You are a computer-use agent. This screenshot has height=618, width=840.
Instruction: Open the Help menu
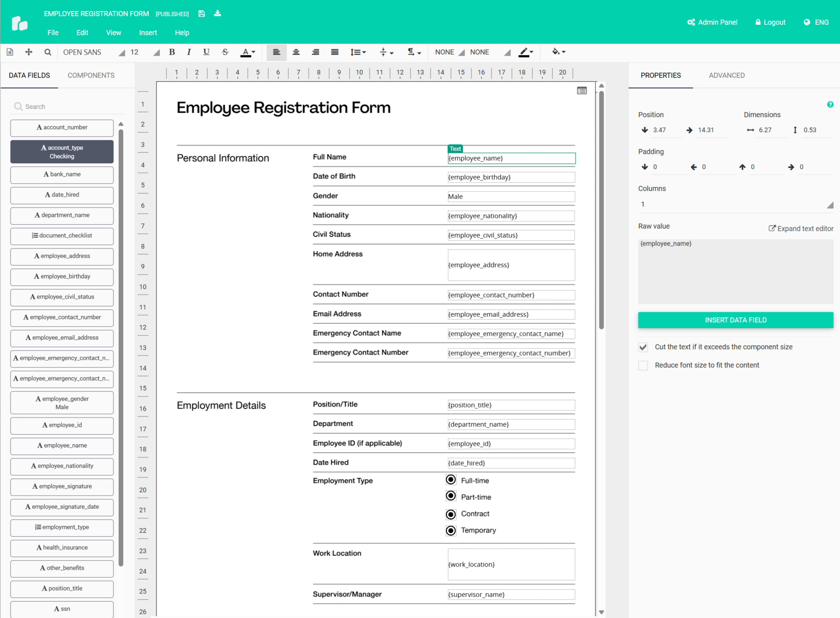point(182,33)
